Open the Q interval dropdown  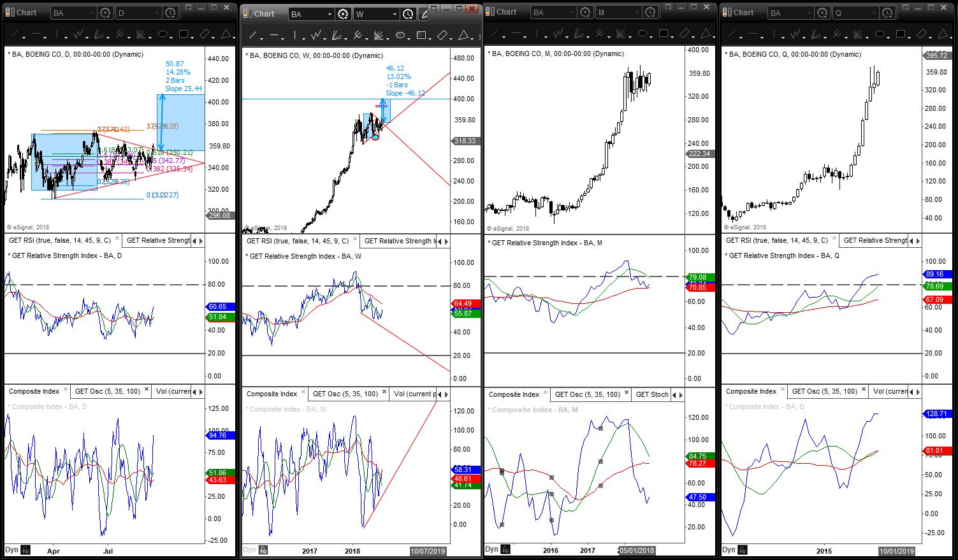(x=874, y=13)
